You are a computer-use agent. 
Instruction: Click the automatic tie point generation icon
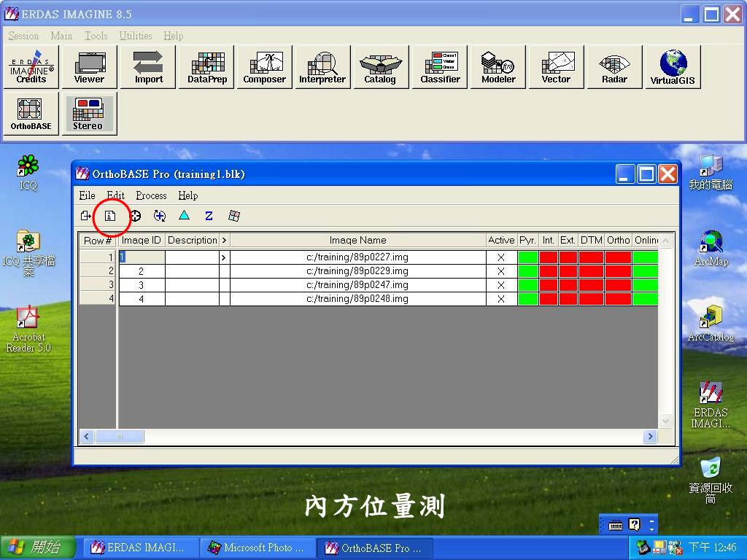[x=160, y=216]
